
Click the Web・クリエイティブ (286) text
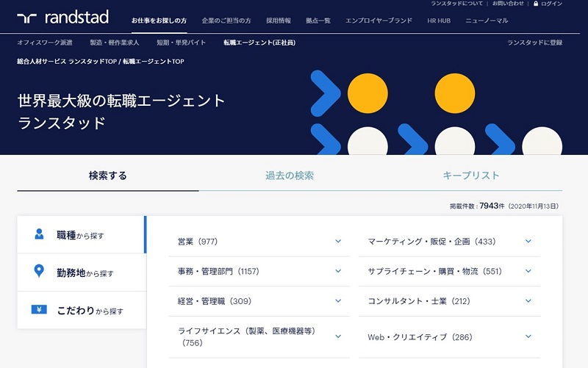point(420,337)
